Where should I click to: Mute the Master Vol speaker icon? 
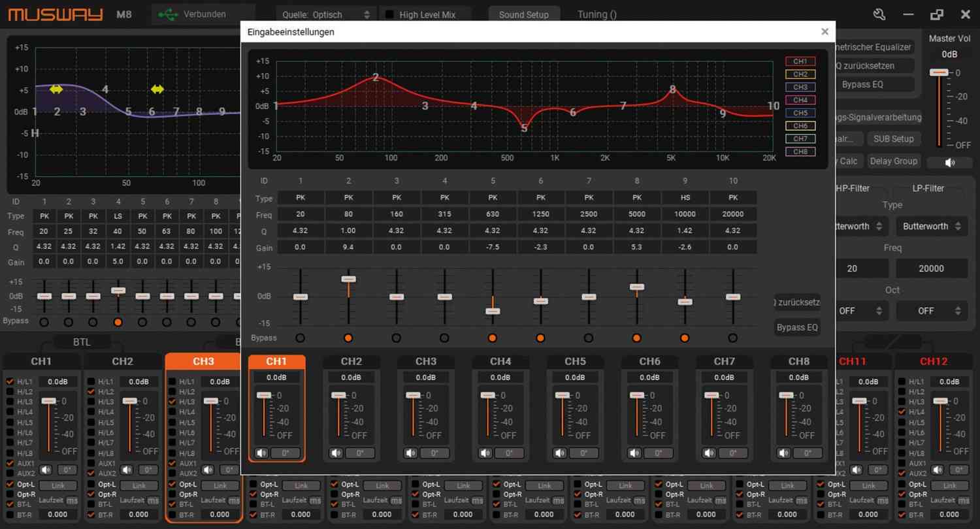pos(950,162)
